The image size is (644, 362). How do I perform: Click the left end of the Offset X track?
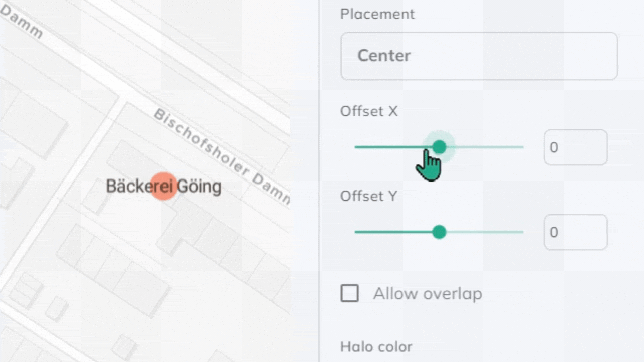click(357, 147)
